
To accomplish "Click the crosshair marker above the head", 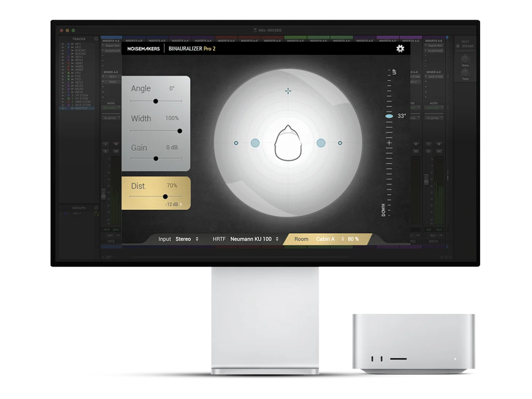I will tap(288, 91).
